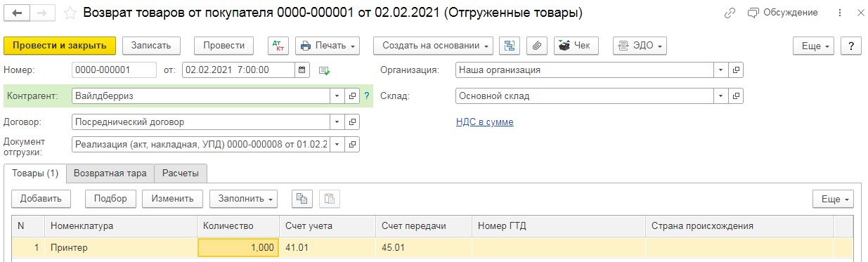Click the Чек button
The height and width of the screenshot is (262, 868).
click(x=576, y=46)
